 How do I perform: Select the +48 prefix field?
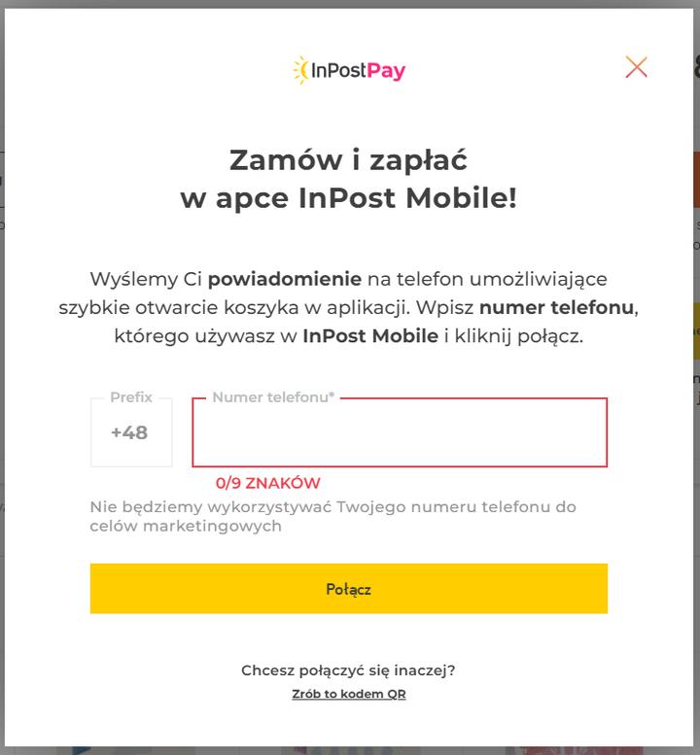click(130, 433)
